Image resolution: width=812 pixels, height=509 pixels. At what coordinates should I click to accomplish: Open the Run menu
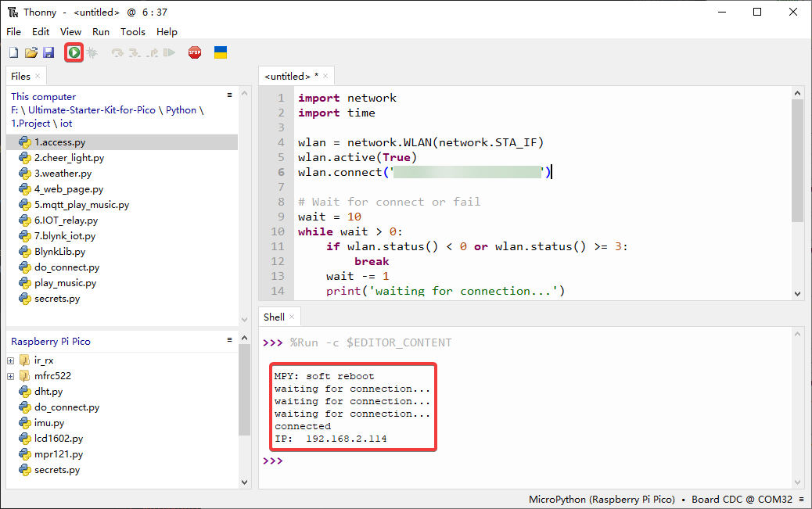click(101, 31)
